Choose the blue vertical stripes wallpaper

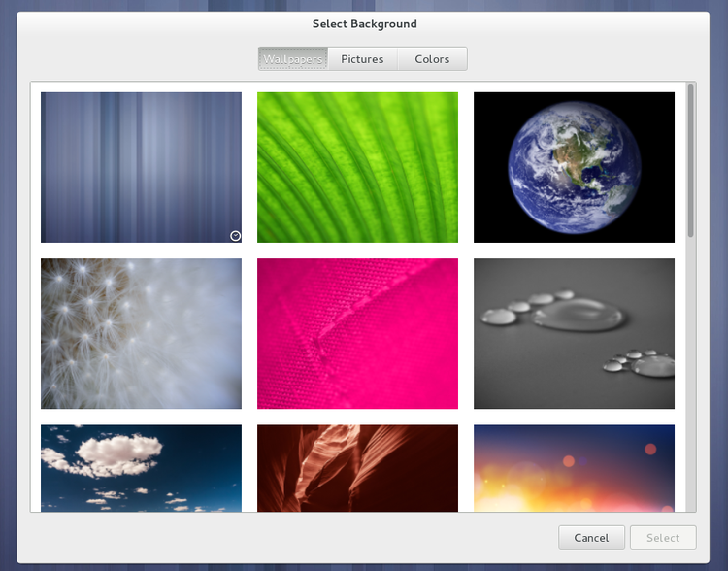coord(141,167)
